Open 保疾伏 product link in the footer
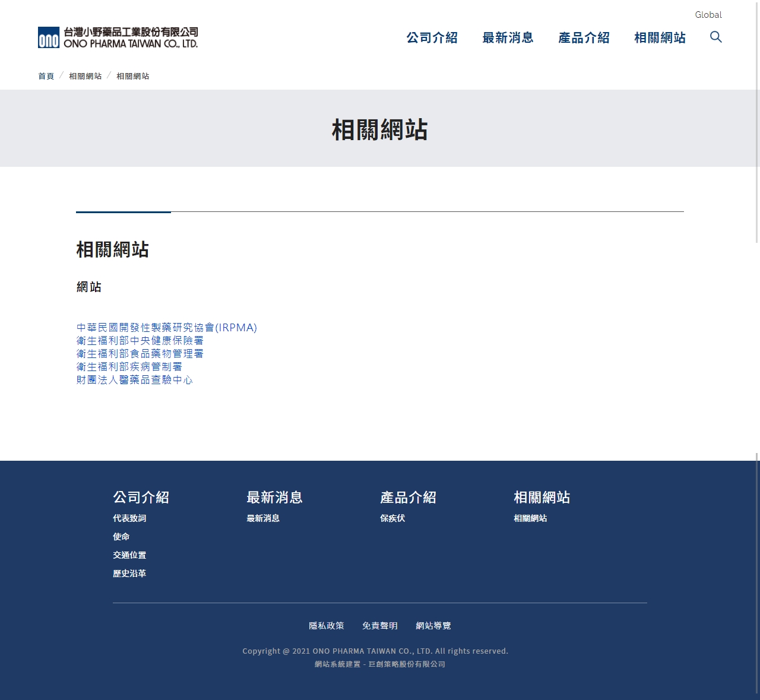This screenshot has width=760, height=700. (x=392, y=518)
